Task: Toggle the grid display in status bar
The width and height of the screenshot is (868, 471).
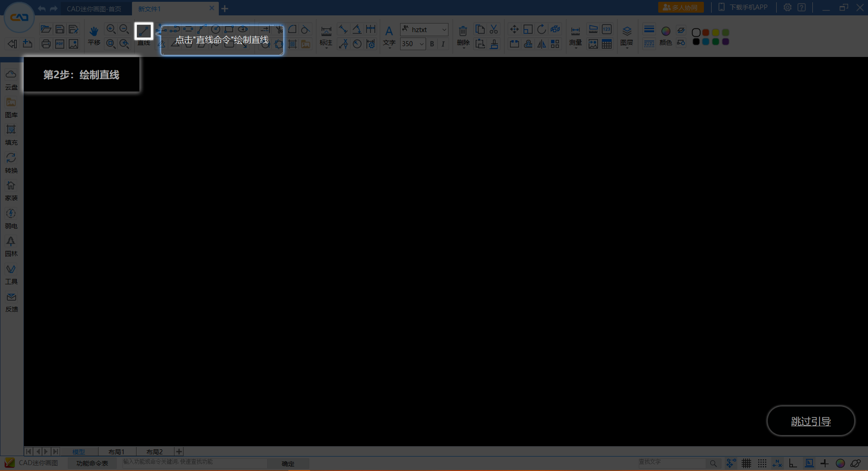Action: (x=746, y=463)
